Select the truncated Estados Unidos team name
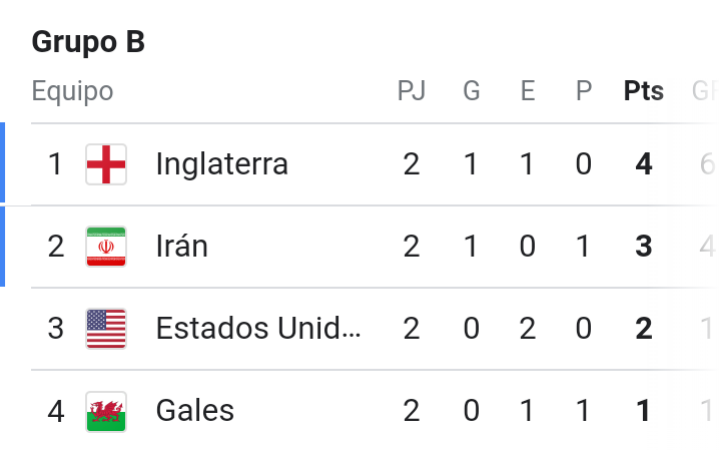Screen dimensions: 719x457 coord(258,328)
